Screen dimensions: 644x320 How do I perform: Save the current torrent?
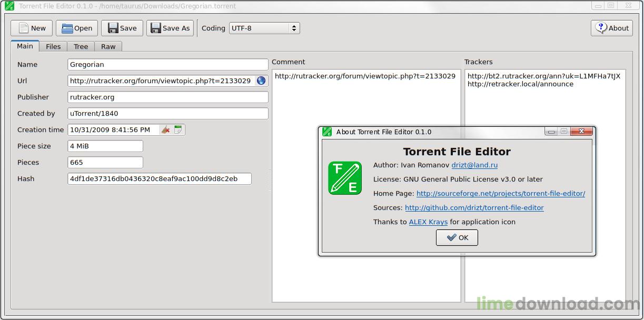pyautogui.click(x=122, y=28)
